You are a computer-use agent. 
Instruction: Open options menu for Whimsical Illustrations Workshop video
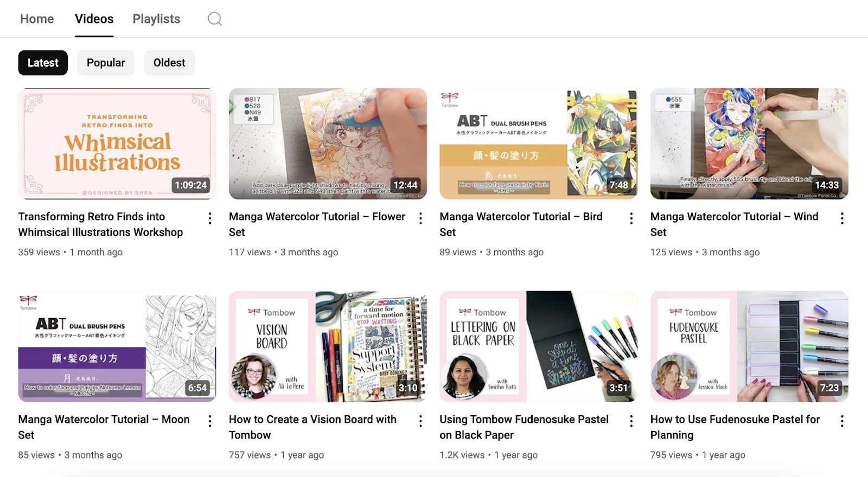tap(210, 218)
